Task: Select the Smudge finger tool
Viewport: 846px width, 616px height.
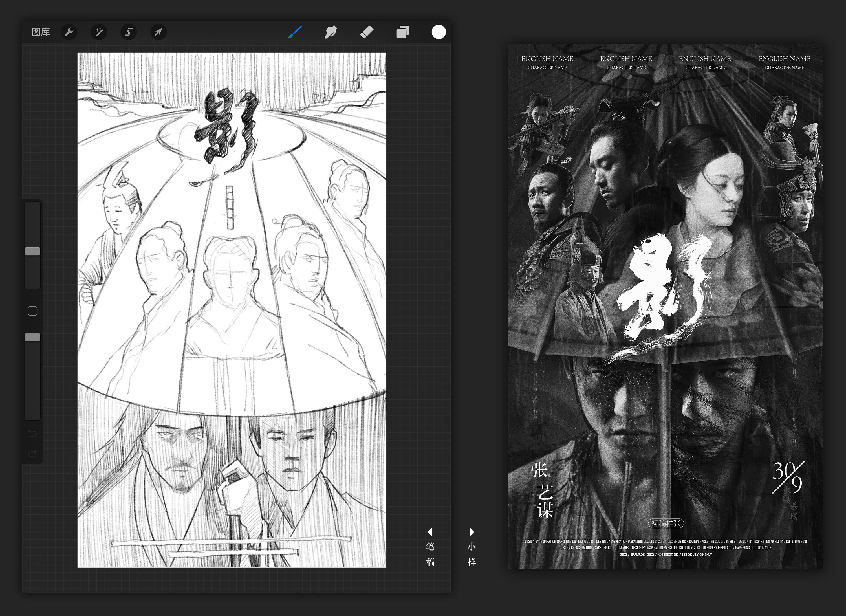Action: pyautogui.click(x=331, y=32)
